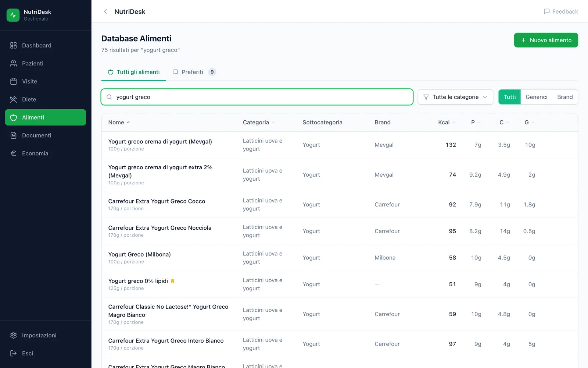
Task: Sort table by Categoria column
Action: click(x=259, y=123)
